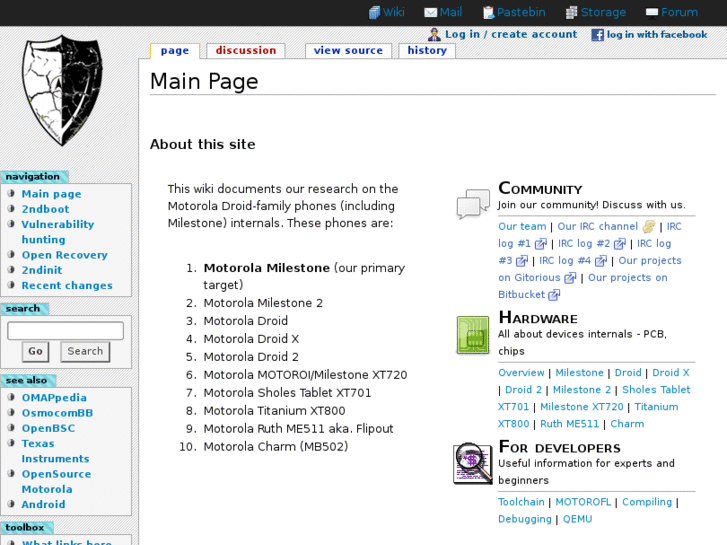
Task: Click the Pastebin clipboard icon
Action: pyautogui.click(x=488, y=13)
